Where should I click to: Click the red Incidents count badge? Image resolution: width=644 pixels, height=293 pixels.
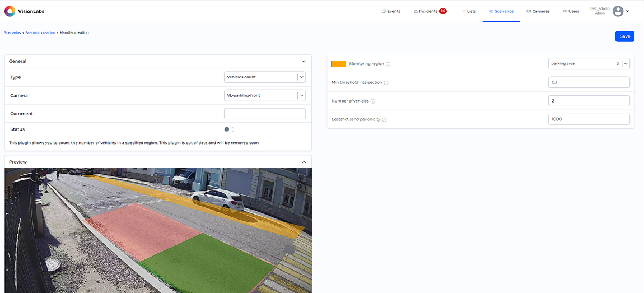pyautogui.click(x=442, y=11)
